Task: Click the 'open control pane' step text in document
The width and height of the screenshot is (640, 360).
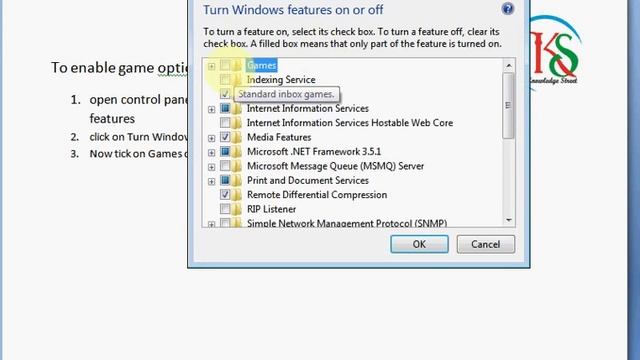Action: [138, 100]
